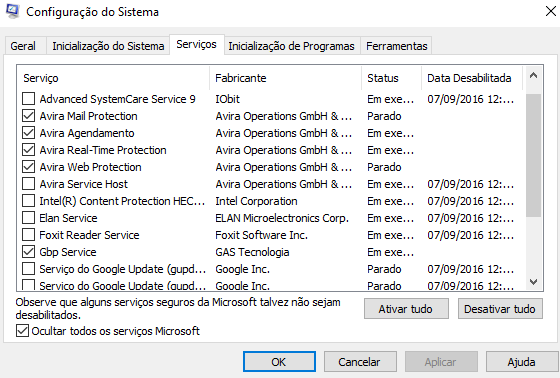Sort by Data Desabilitada column header

click(472, 78)
